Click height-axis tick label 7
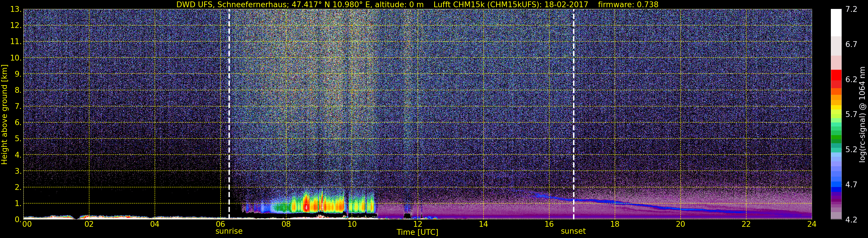 pyautogui.click(x=18, y=107)
